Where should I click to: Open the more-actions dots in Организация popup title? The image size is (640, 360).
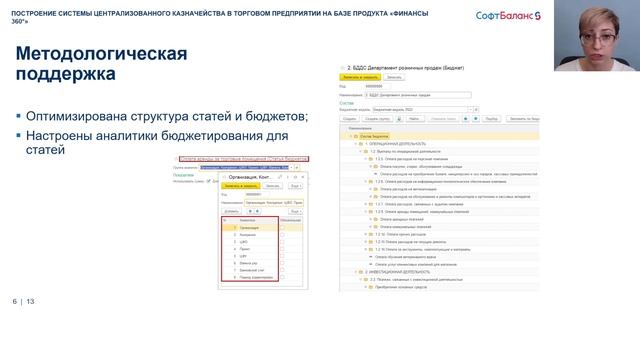288,177
